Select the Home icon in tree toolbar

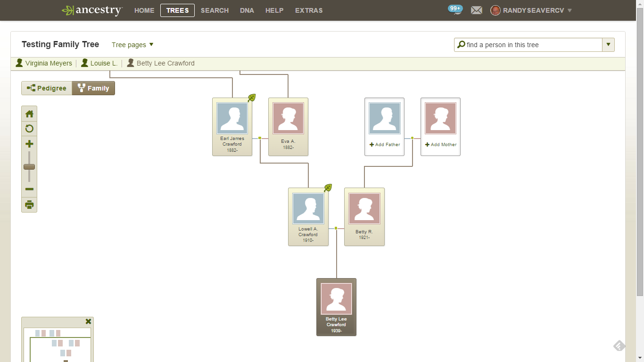[29, 113]
